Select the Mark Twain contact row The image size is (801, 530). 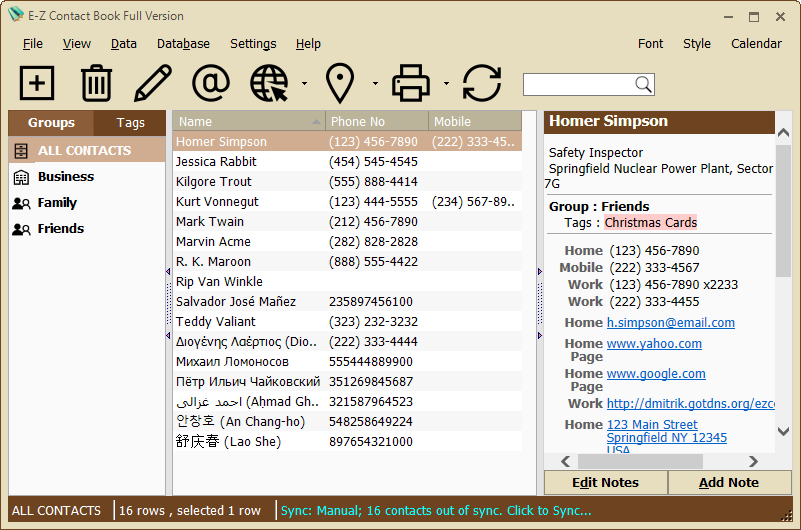pos(347,222)
